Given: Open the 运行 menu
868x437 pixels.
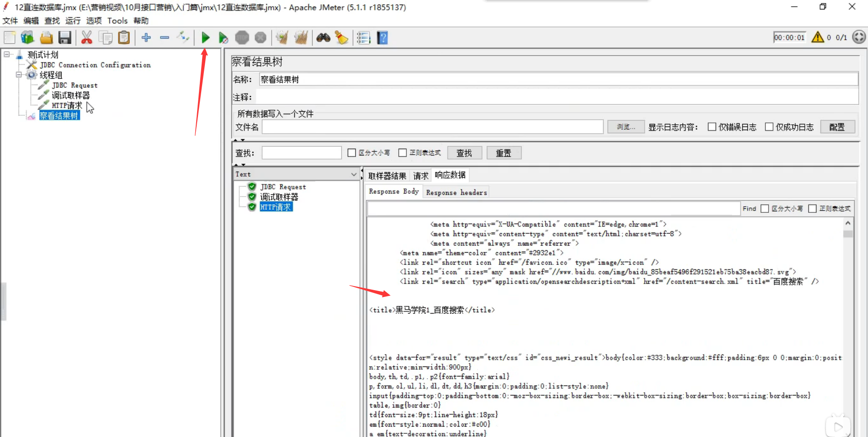Looking at the screenshot, I should coord(73,21).
